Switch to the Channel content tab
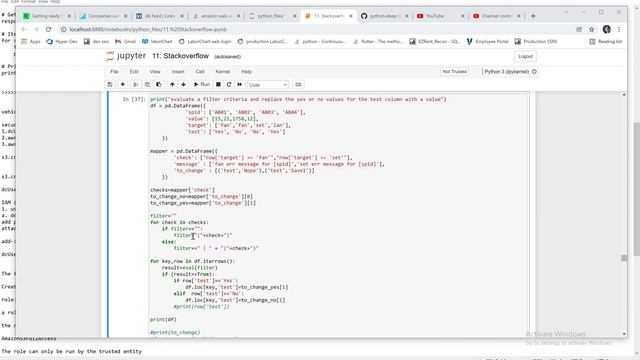 496,16
